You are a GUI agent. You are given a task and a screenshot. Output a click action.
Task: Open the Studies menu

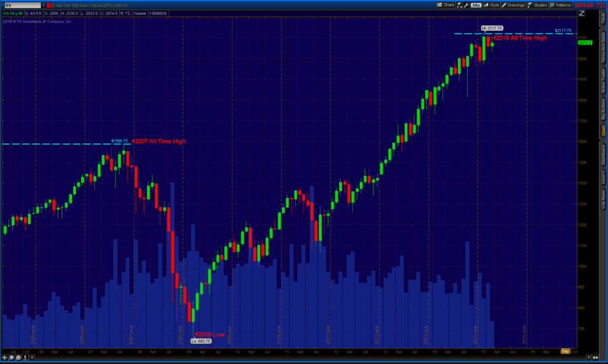537,5
